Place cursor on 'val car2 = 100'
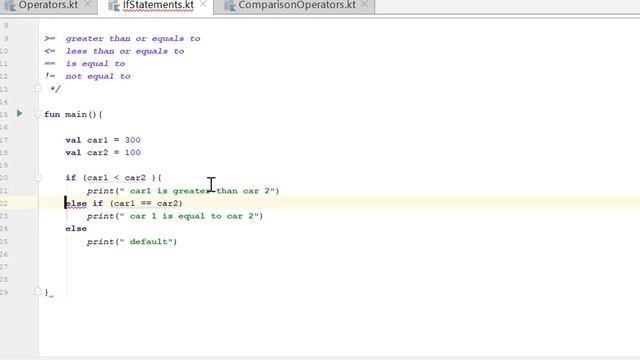The image size is (640, 360). (x=103, y=153)
